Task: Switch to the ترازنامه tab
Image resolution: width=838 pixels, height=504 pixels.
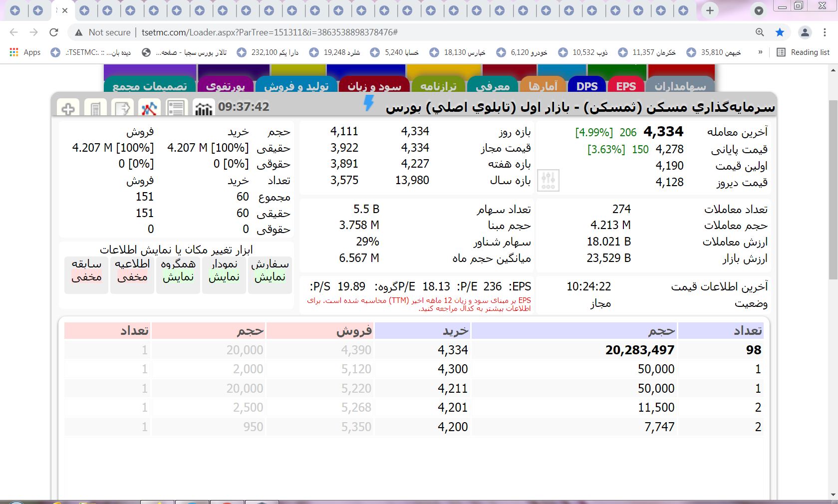Action: point(439,85)
